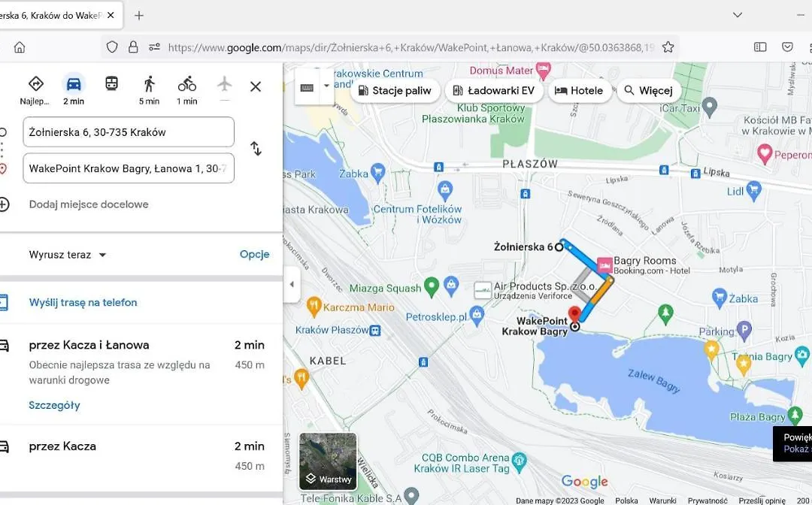Open Karczma Mario restaurant marker

coord(314,307)
